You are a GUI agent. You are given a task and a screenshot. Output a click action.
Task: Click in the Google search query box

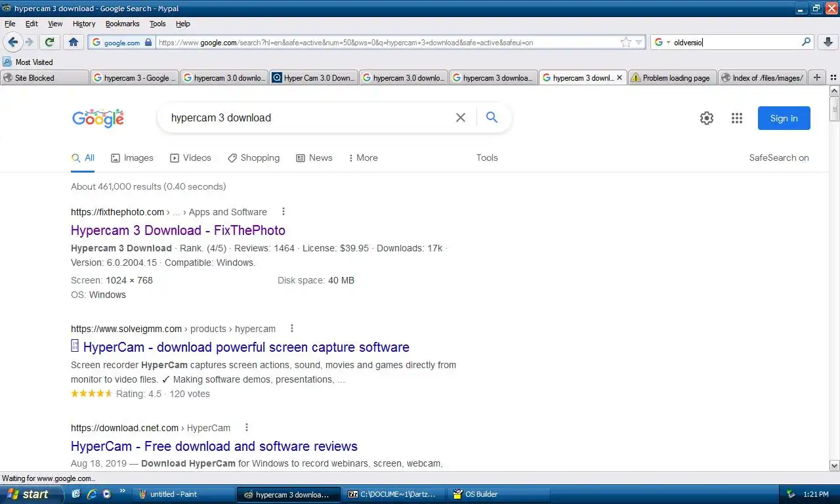308,118
